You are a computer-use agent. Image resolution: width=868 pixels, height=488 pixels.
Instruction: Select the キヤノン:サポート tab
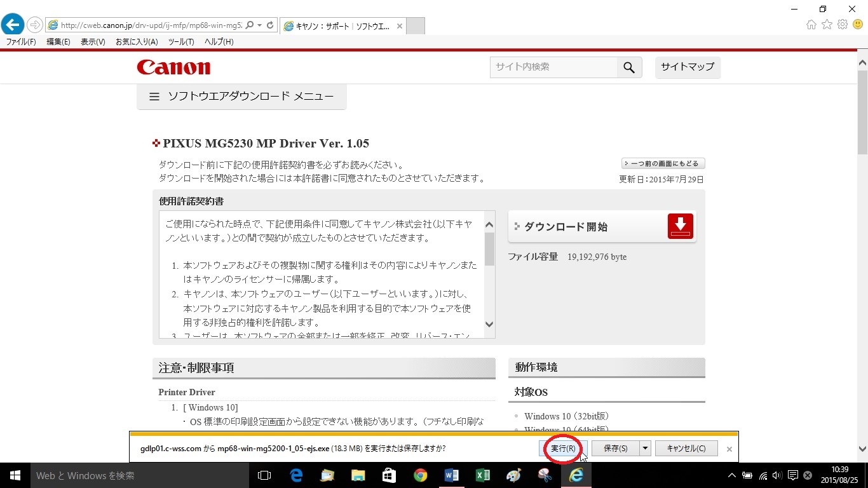point(342,26)
